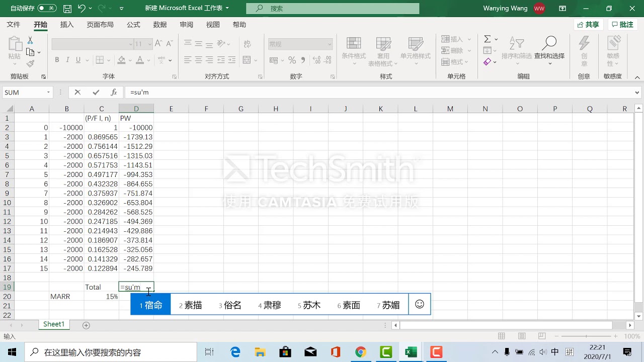Click the Increase Font Size icon
The height and width of the screenshot is (362, 644).
pos(158,44)
